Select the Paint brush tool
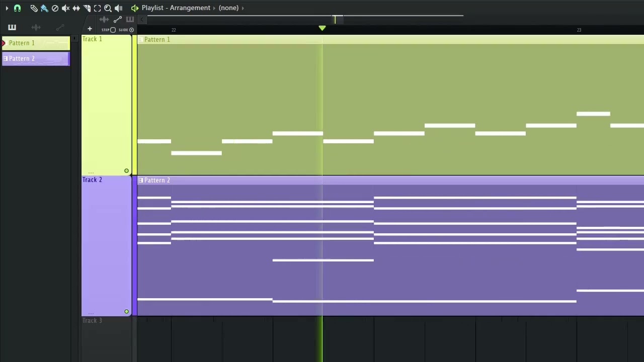The image size is (644, 362). pos(44,8)
